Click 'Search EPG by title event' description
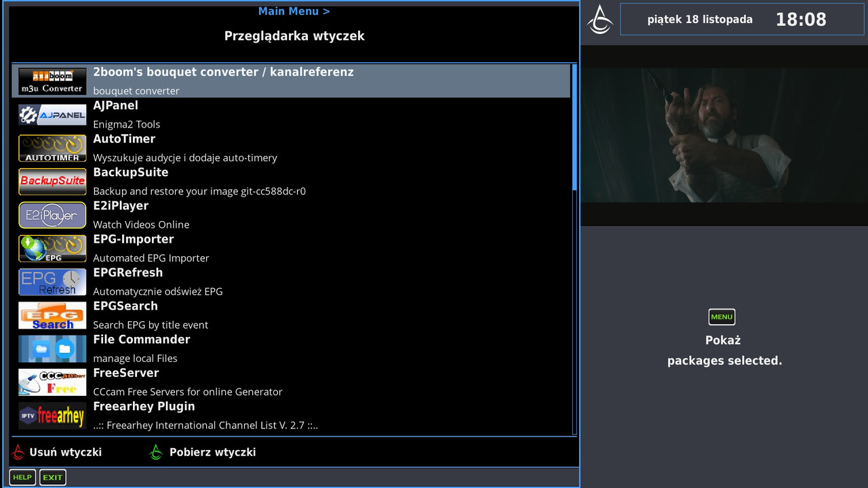The height and width of the screenshot is (488, 868). click(x=151, y=325)
